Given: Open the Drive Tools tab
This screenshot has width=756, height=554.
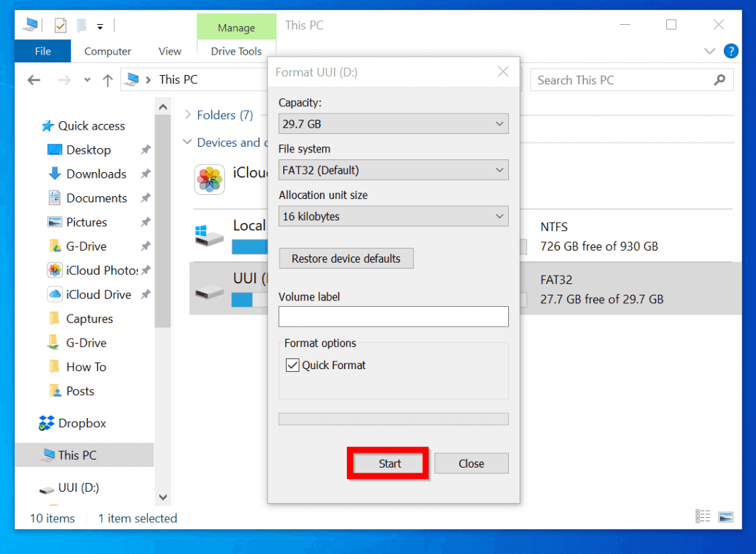Looking at the screenshot, I should 236,50.
